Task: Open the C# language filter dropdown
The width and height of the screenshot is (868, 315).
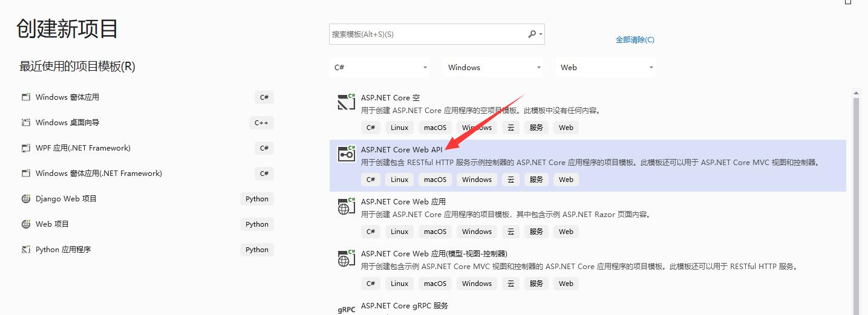Action: point(379,68)
